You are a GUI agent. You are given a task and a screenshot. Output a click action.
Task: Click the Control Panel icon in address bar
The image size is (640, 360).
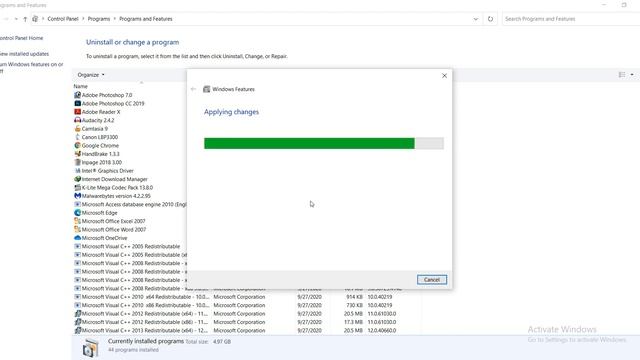click(x=36, y=19)
